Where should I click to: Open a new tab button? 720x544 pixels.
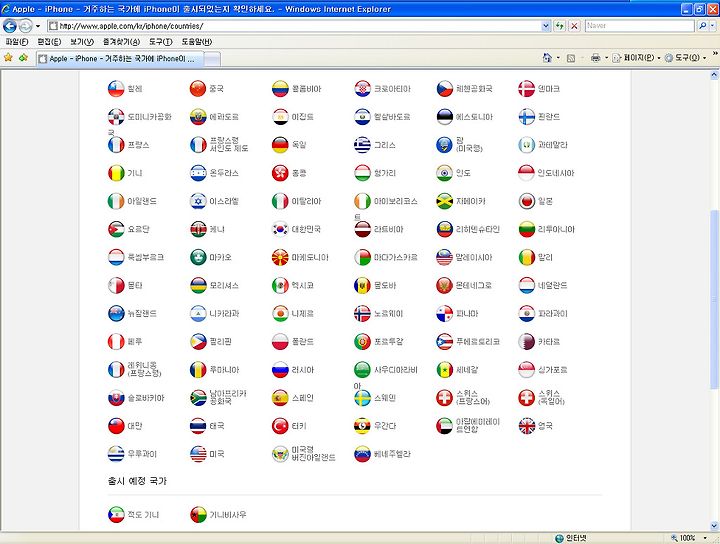click(212, 59)
